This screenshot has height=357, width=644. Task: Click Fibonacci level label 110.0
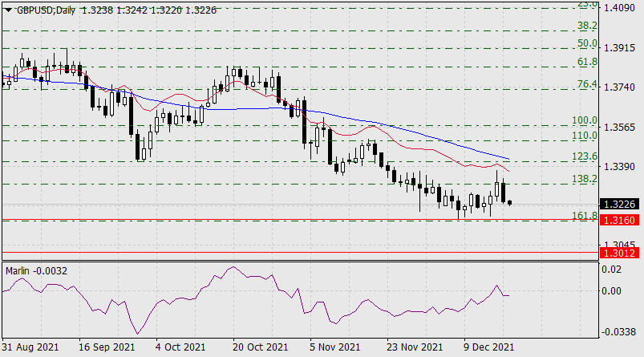[585, 135]
